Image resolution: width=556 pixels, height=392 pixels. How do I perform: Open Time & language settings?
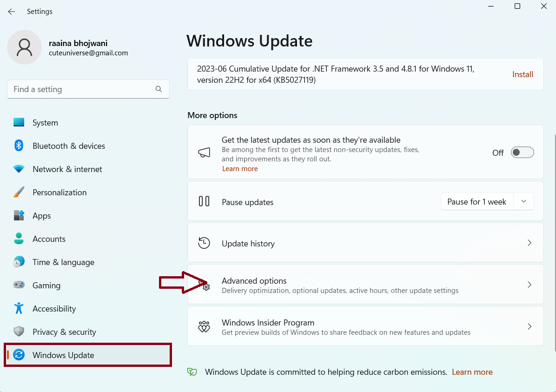[88, 262]
